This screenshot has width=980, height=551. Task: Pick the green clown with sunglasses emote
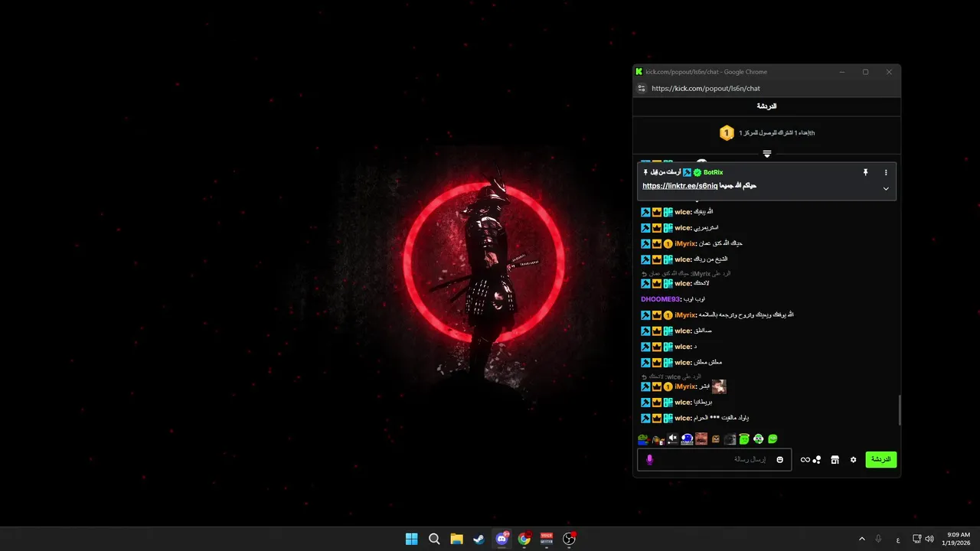coord(759,439)
